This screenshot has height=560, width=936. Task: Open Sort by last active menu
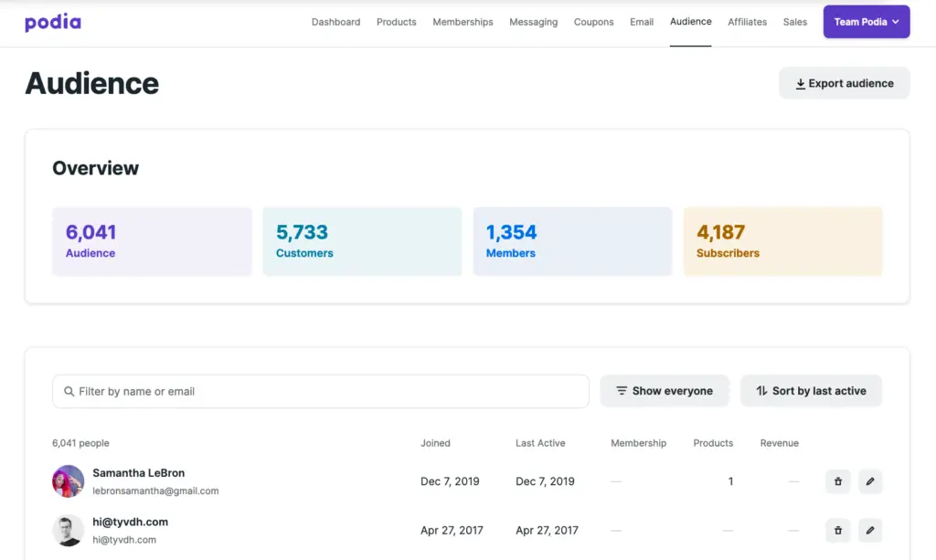coord(811,391)
